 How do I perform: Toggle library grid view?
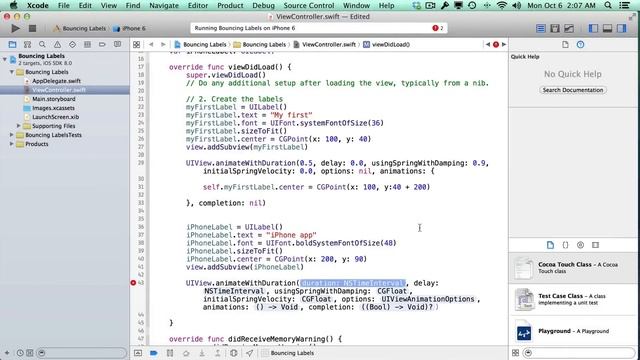[x=516, y=353]
